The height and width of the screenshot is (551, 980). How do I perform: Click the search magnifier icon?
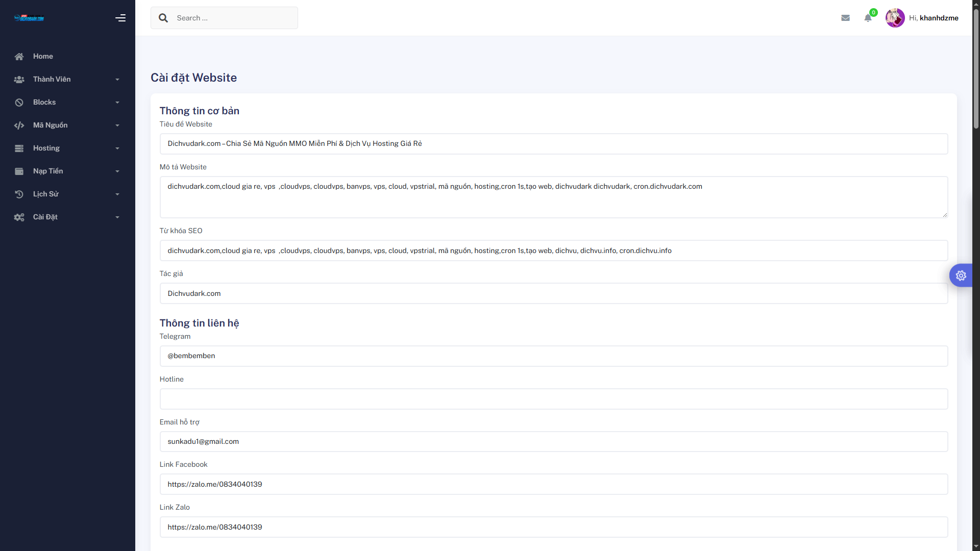click(x=163, y=18)
